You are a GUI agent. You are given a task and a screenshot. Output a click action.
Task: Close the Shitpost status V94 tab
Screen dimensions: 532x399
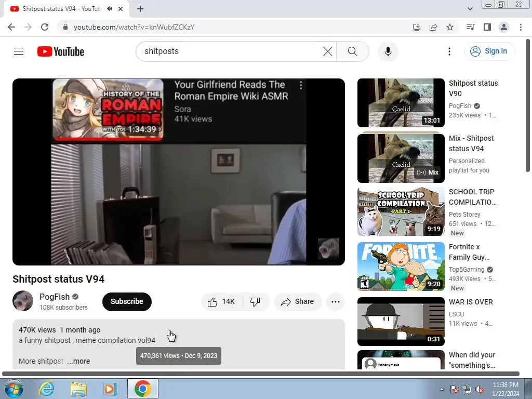click(x=121, y=9)
